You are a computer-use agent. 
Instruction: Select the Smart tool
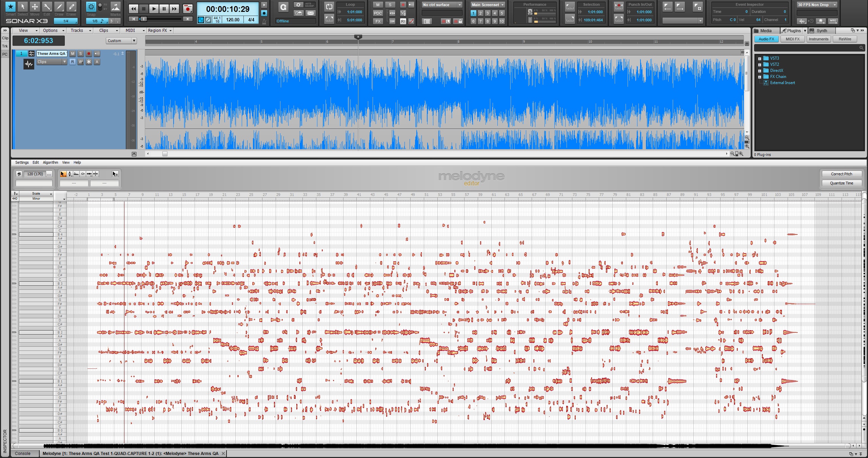11,6
